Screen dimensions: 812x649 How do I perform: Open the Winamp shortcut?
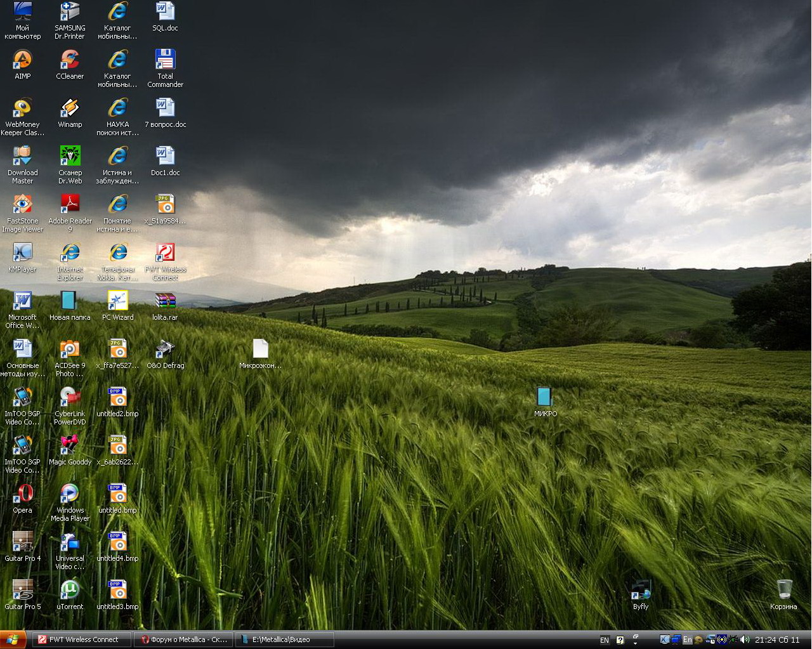click(x=70, y=108)
